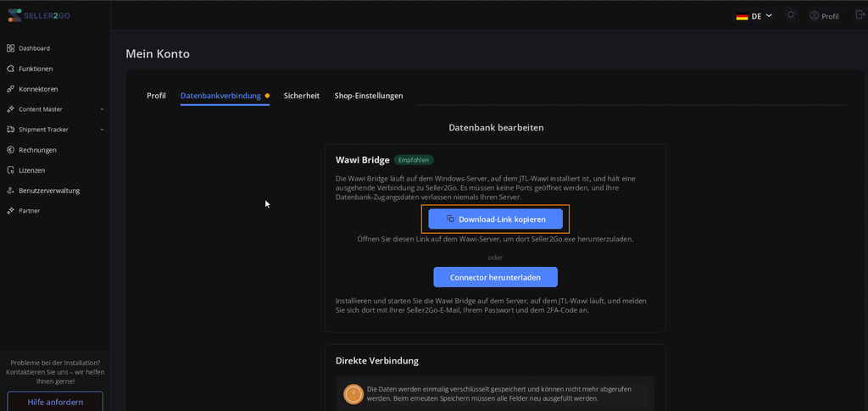Image resolution: width=868 pixels, height=411 pixels.
Task: Click Hilfe anfordern button
Action: (55, 402)
